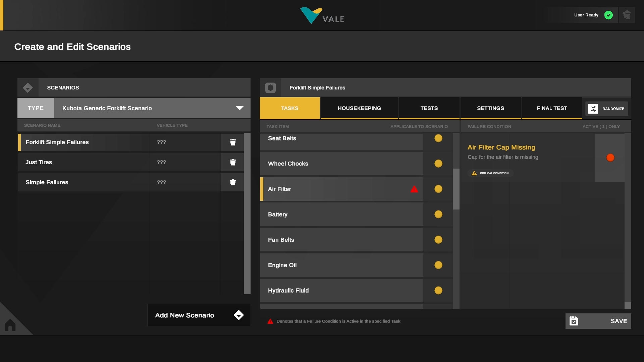644x362 pixels.
Task: Click the user avatar icon top right
Action: [x=627, y=15]
